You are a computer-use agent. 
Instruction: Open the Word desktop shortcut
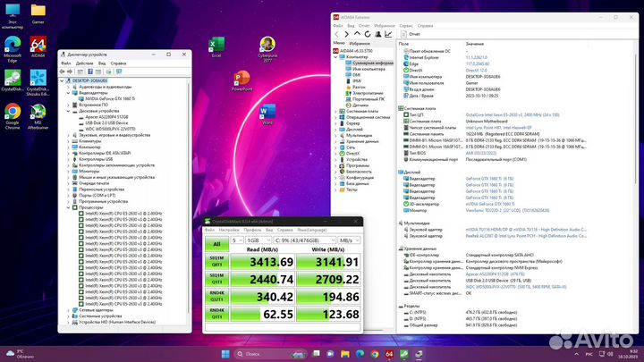click(x=267, y=114)
